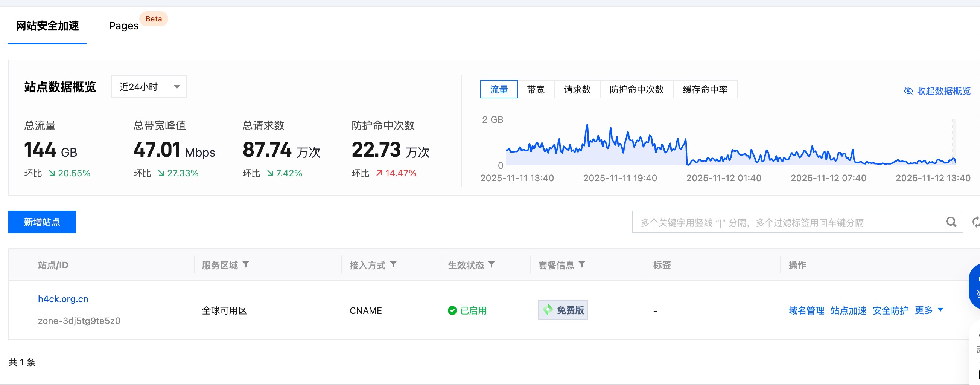Image resolution: width=980 pixels, height=385 pixels.
Task: Click the refresh list icon
Action: [976, 222]
